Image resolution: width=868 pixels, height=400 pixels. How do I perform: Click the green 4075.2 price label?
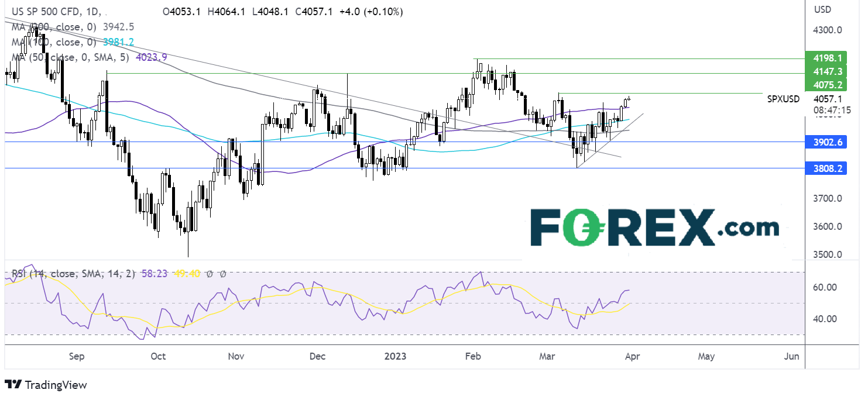point(827,85)
